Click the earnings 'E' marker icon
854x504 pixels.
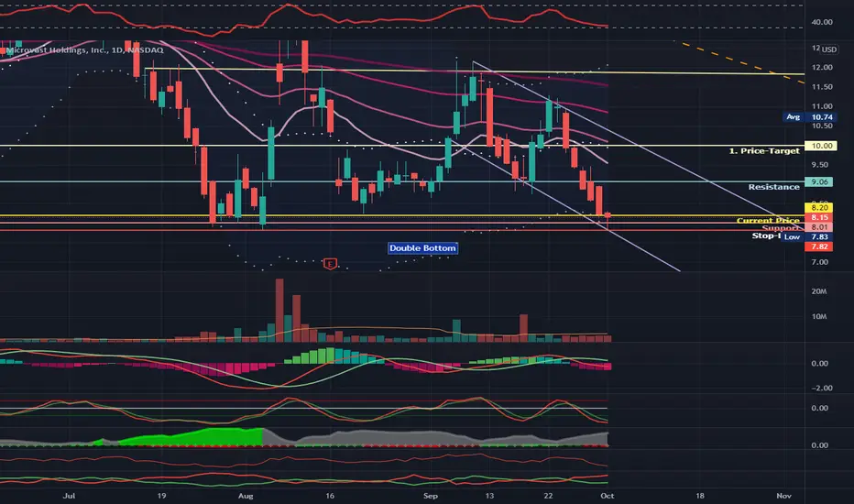pos(330,264)
